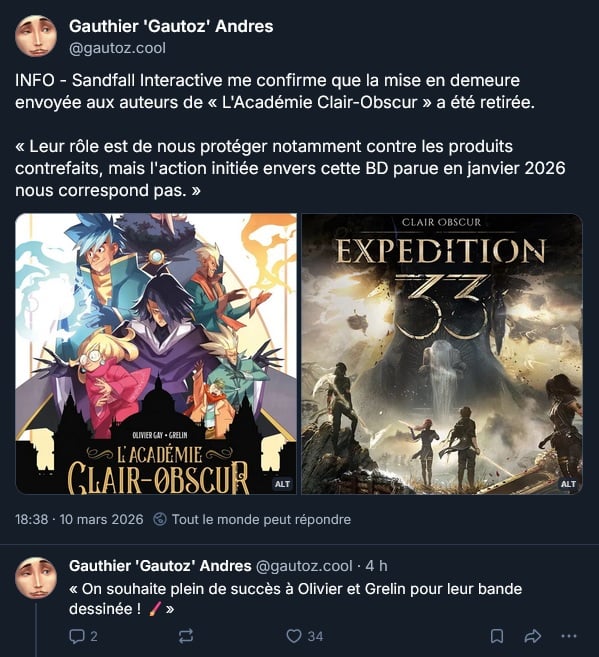Bookmark the reply post
The height and width of the screenshot is (657, 599).
pyautogui.click(x=497, y=636)
